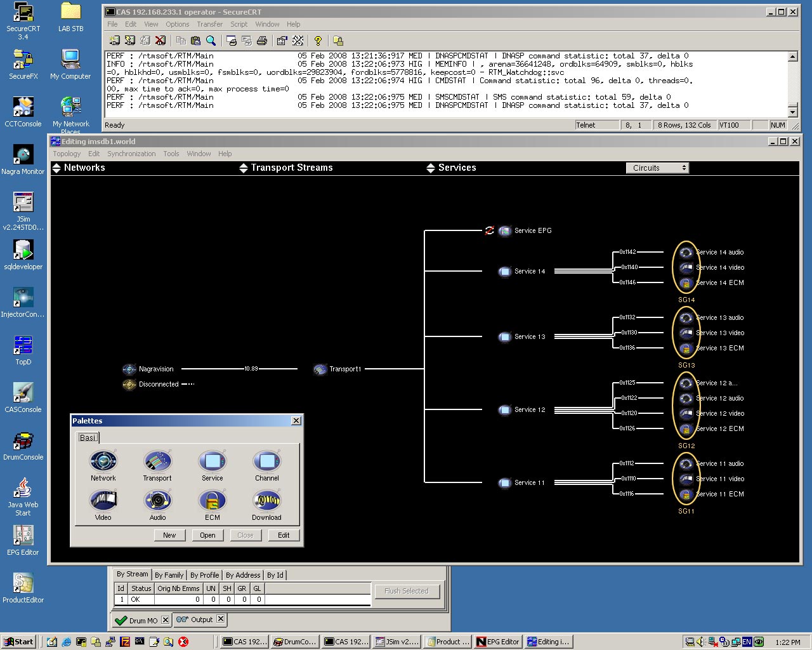This screenshot has height=650, width=812.
Task: Click the terminal scrollbar up arrow
Action: [x=792, y=56]
